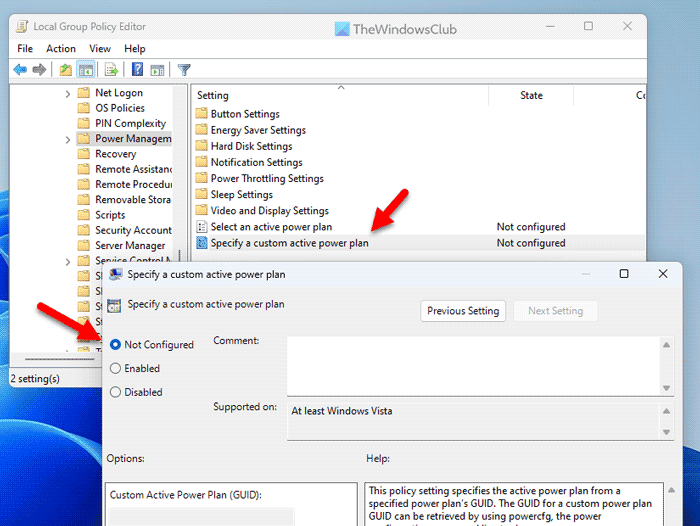This screenshot has width=700, height=526.
Task: Click the Video and Display Settings entry text
Action: [x=270, y=210]
